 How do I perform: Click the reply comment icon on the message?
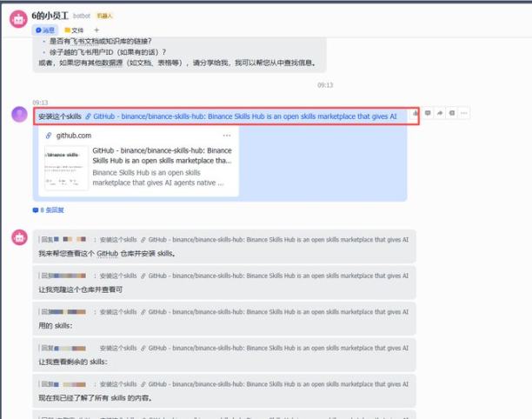pos(428,113)
